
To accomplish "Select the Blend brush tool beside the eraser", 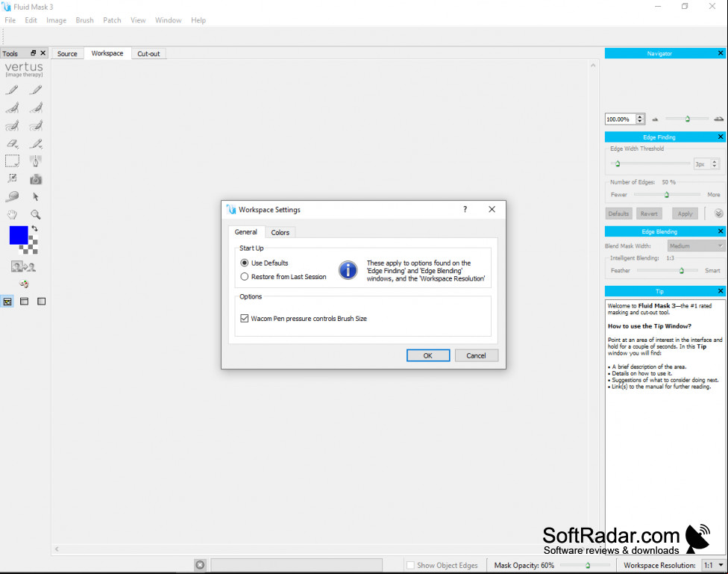I will point(36,143).
